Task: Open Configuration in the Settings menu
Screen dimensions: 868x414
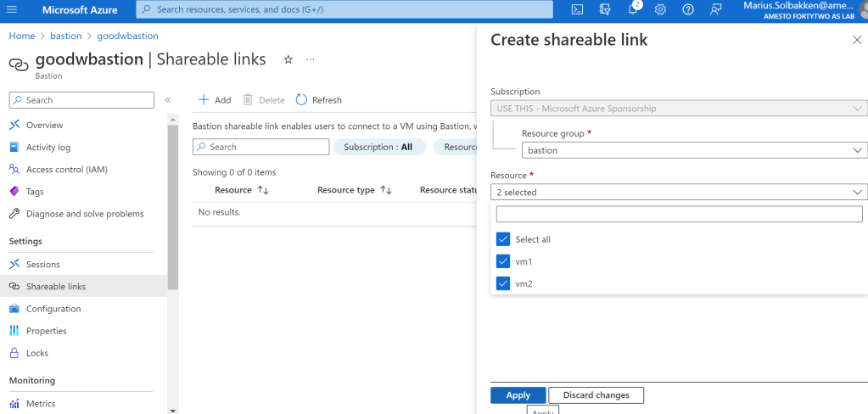Action: (x=53, y=309)
